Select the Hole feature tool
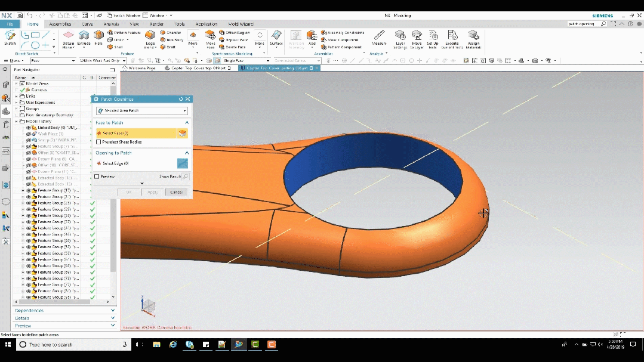 coord(98,38)
